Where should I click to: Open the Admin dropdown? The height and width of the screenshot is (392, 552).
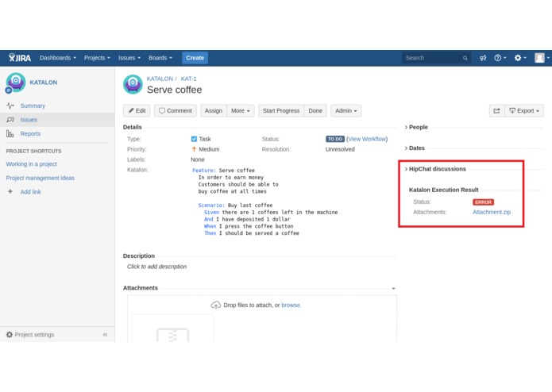point(346,111)
